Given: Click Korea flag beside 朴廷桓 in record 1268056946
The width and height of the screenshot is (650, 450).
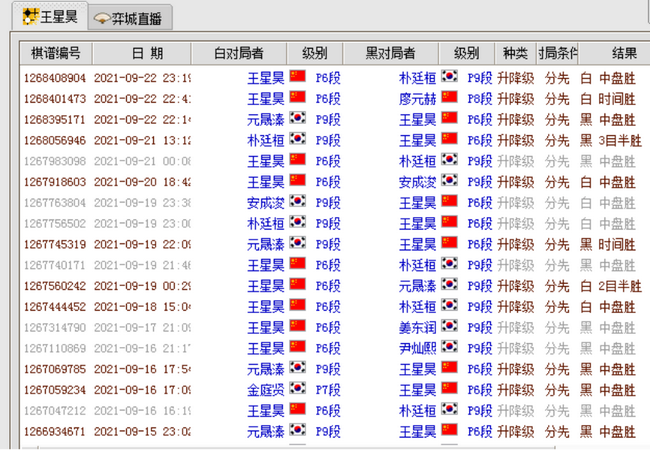Looking at the screenshot, I should click(x=298, y=139).
